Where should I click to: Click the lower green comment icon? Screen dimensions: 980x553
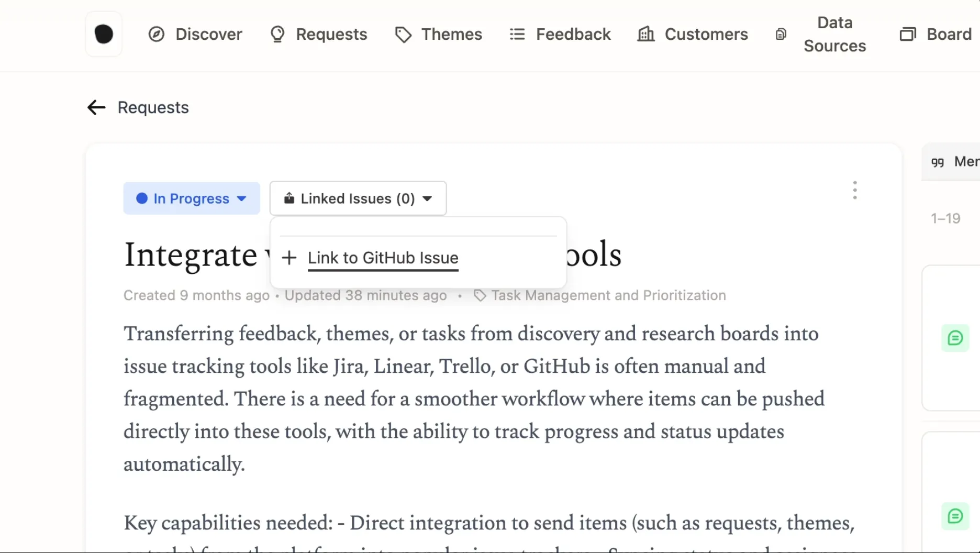coord(955,516)
